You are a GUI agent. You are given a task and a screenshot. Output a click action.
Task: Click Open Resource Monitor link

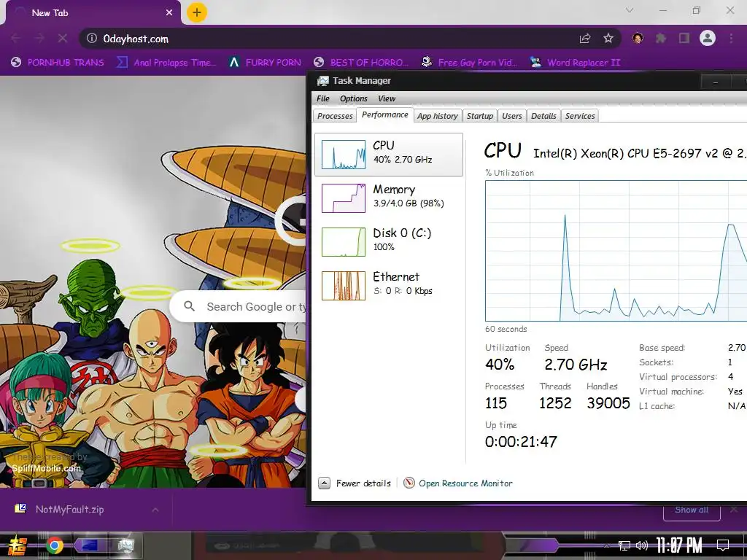point(465,483)
